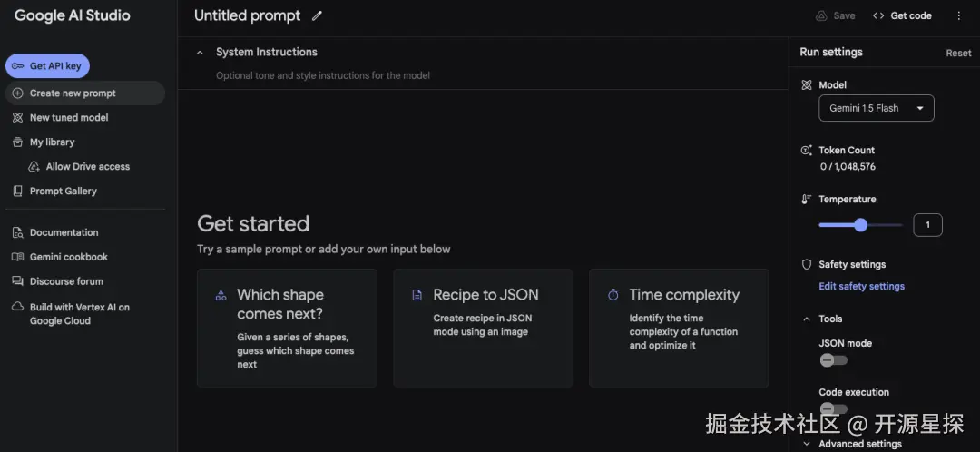Select Create new prompt in sidebar

(x=73, y=93)
